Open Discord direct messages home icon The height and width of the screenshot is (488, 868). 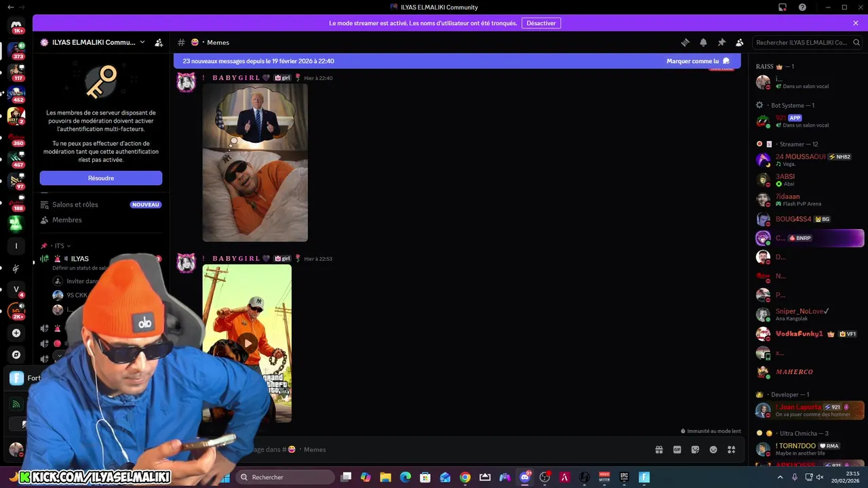click(16, 26)
